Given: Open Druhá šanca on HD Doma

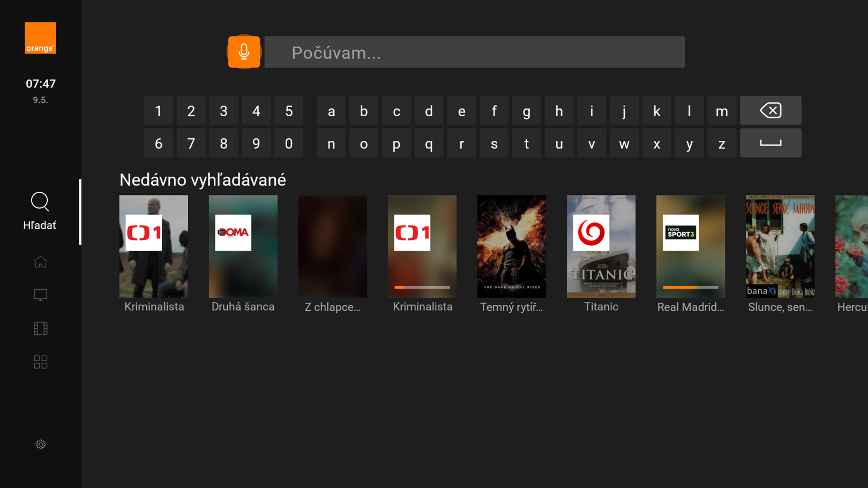Looking at the screenshot, I should click(x=243, y=246).
